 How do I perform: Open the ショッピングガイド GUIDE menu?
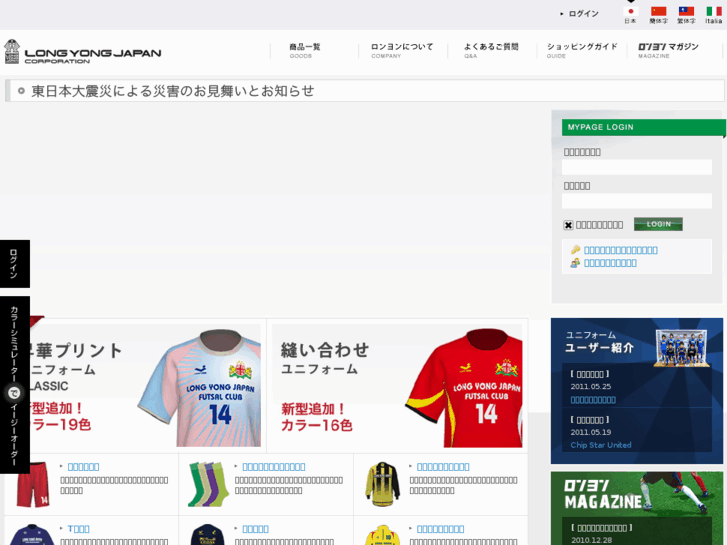(582, 50)
